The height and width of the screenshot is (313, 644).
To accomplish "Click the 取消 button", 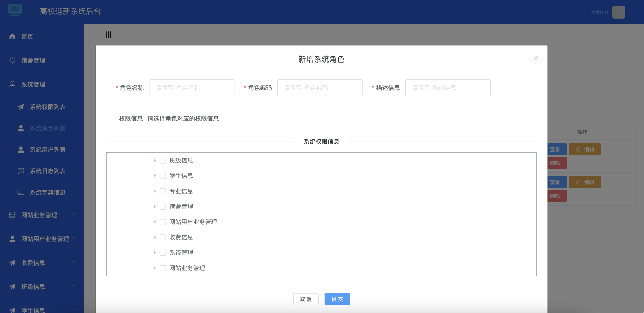I will 306,299.
